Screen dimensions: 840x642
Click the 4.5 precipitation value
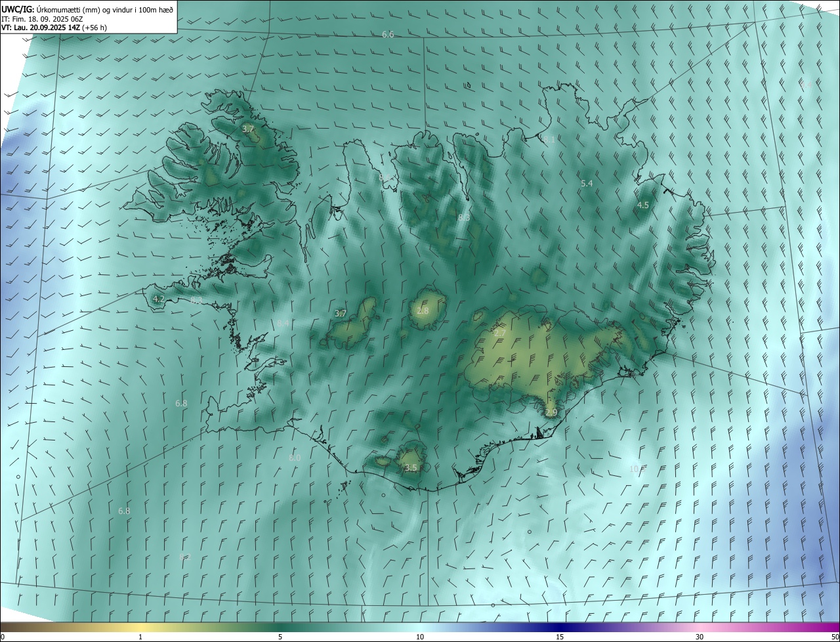coord(643,205)
